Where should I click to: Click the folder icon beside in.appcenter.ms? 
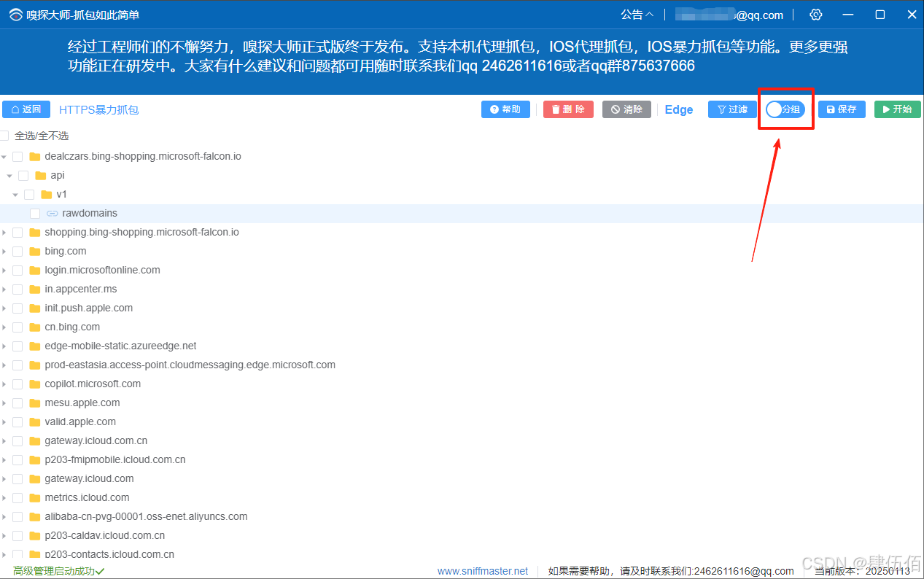point(35,289)
